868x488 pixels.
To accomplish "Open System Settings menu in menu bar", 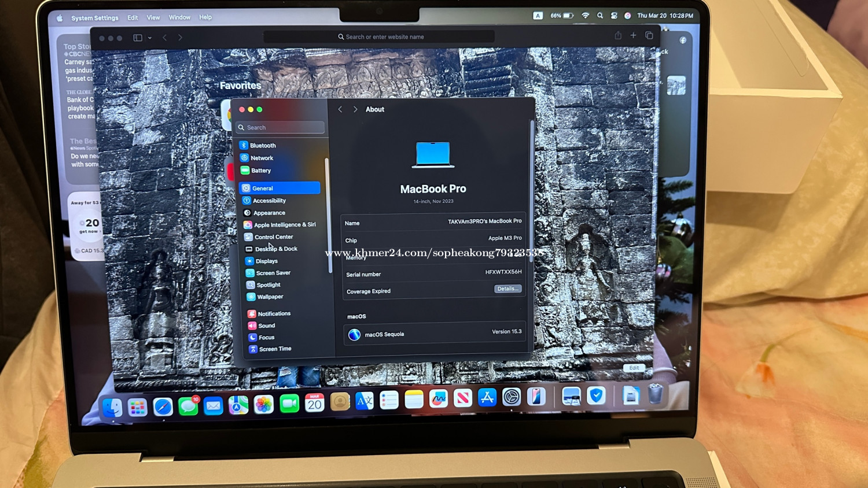I will [x=95, y=18].
